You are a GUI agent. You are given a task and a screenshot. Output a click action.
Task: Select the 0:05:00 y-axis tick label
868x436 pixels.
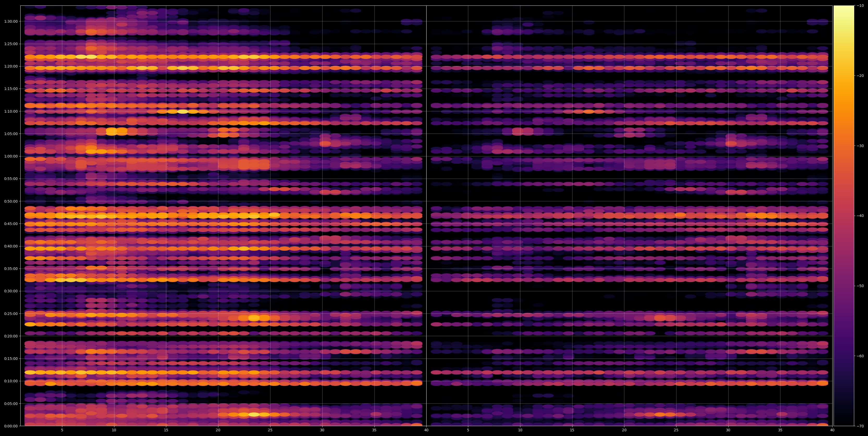point(11,404)
